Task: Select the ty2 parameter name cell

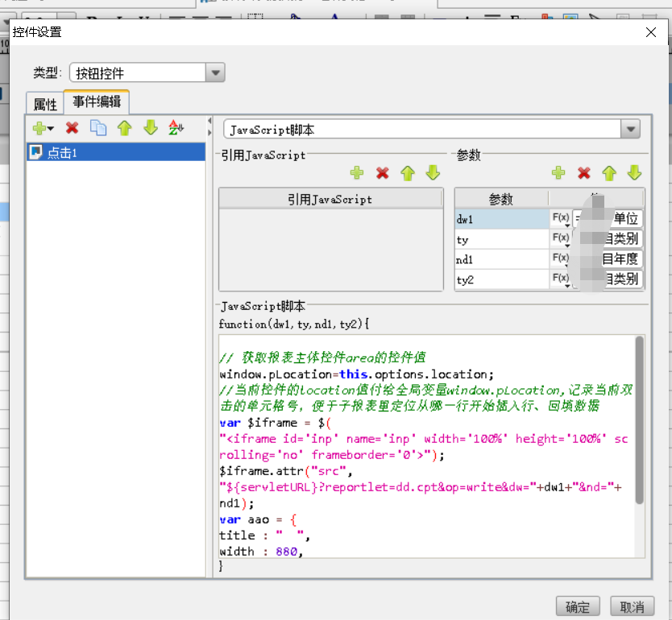Action: tap(502, 279)
